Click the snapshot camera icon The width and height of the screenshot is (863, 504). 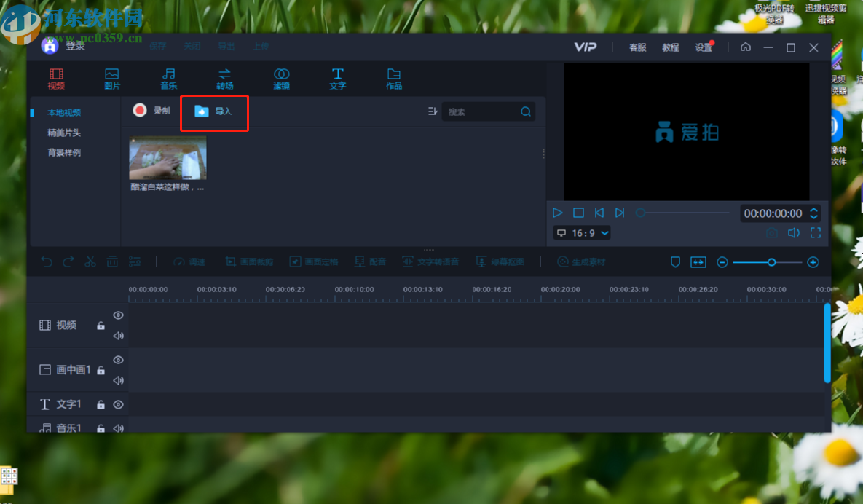(772, 233)
